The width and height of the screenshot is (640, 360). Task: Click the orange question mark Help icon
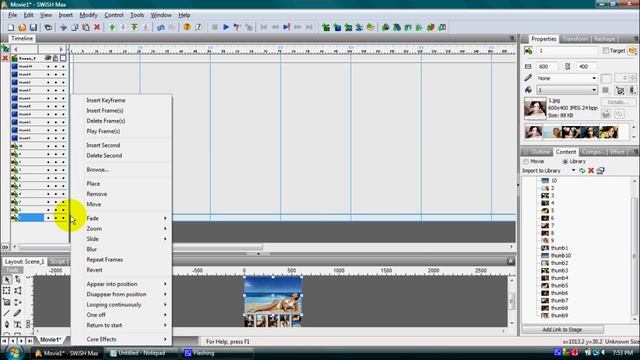coord(187,27)
